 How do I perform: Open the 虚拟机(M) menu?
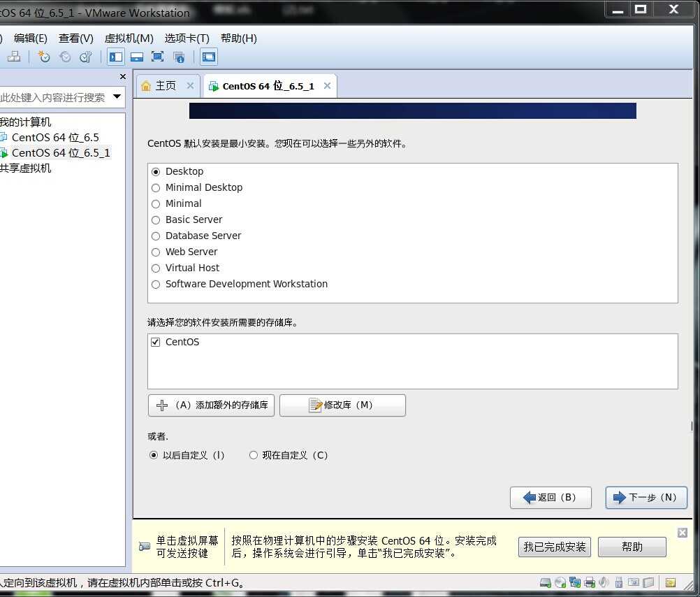click(x=129, y=38)
